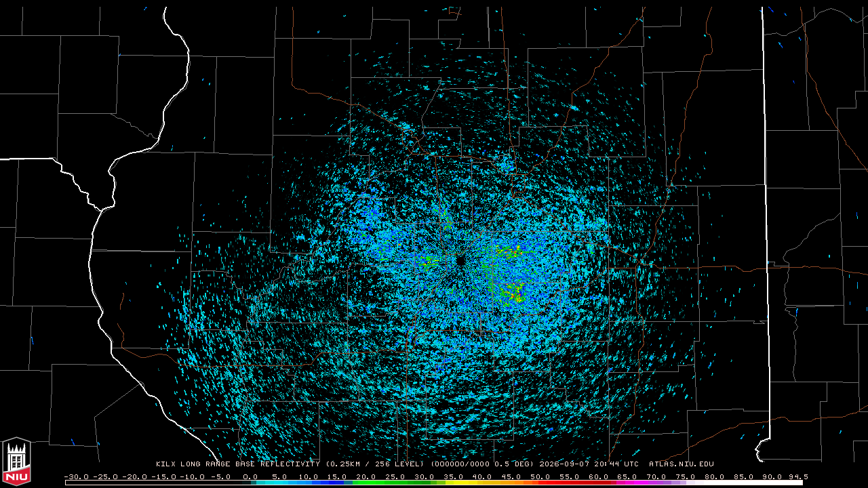Click the KILX long range base reflectivity title
868x488 pixels.
[238, 464]
